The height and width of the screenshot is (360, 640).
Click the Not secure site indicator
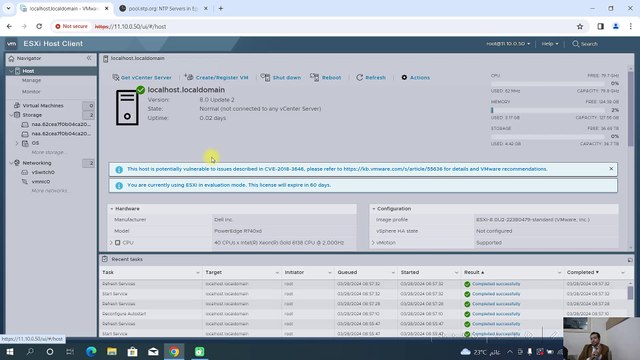click(71, 27)
